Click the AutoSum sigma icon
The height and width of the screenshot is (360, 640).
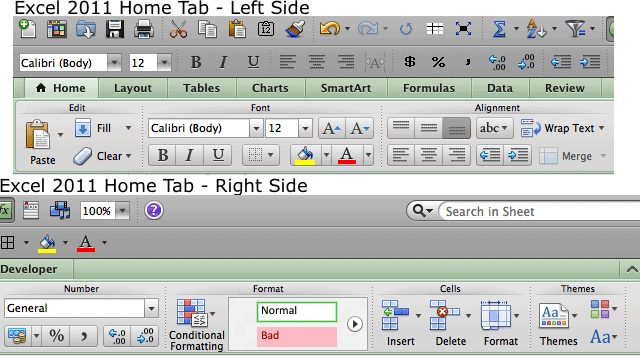(500, 29)
